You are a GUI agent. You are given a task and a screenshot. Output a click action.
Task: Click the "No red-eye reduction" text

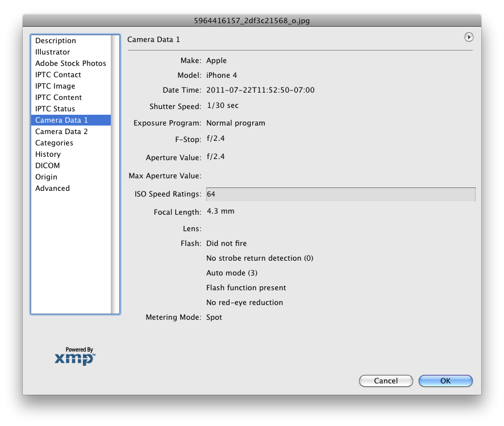pos(244,302)
